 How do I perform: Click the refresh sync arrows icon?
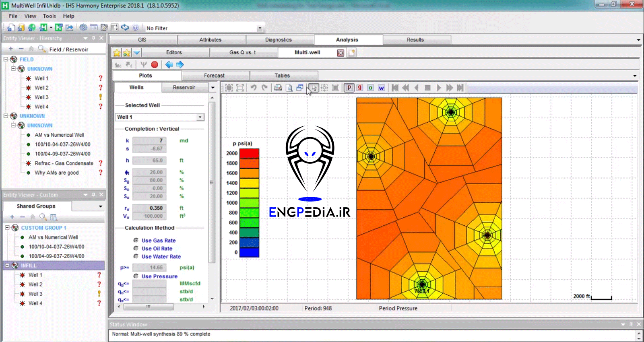click(x=125, y=27)
